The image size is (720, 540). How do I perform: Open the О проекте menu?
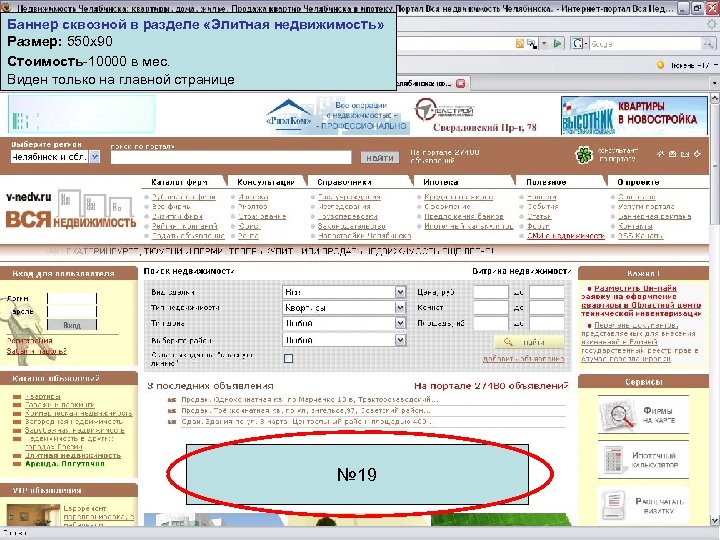[x=638, y=182]
